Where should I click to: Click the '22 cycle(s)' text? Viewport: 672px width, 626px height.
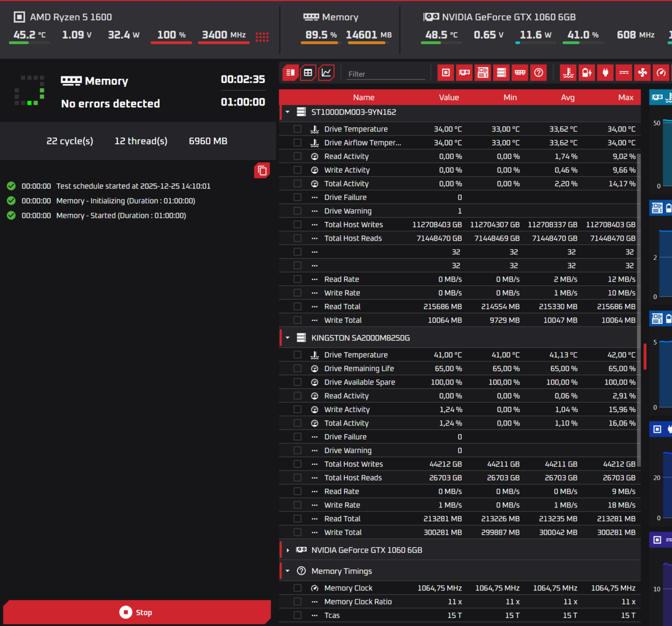point(70,141)
